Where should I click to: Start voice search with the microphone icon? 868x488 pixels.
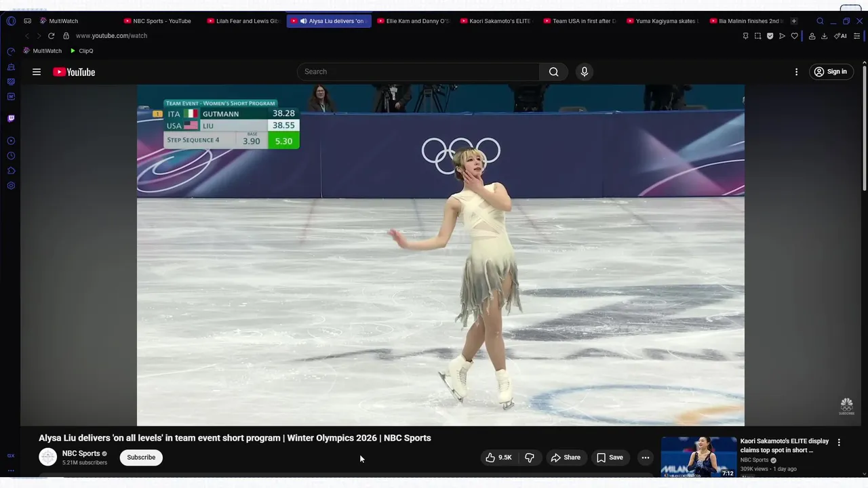(585, 72)
